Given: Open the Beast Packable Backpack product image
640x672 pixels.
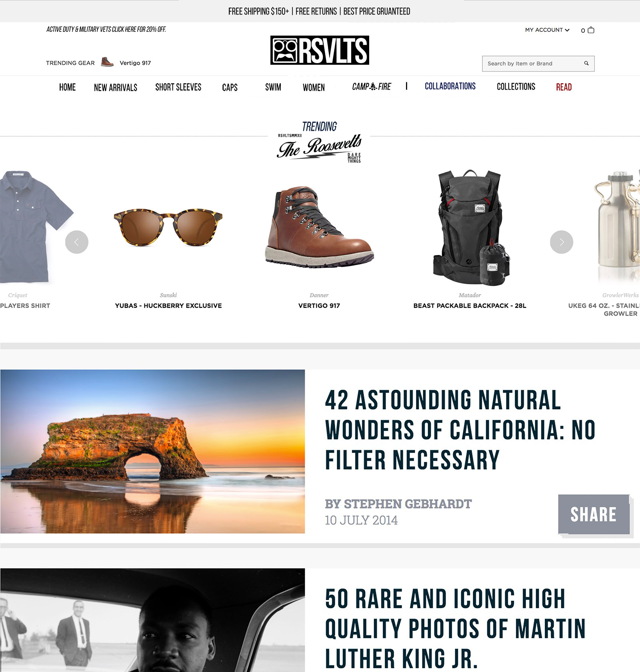Looking at the screenshot, I should (x=470, y=227).
